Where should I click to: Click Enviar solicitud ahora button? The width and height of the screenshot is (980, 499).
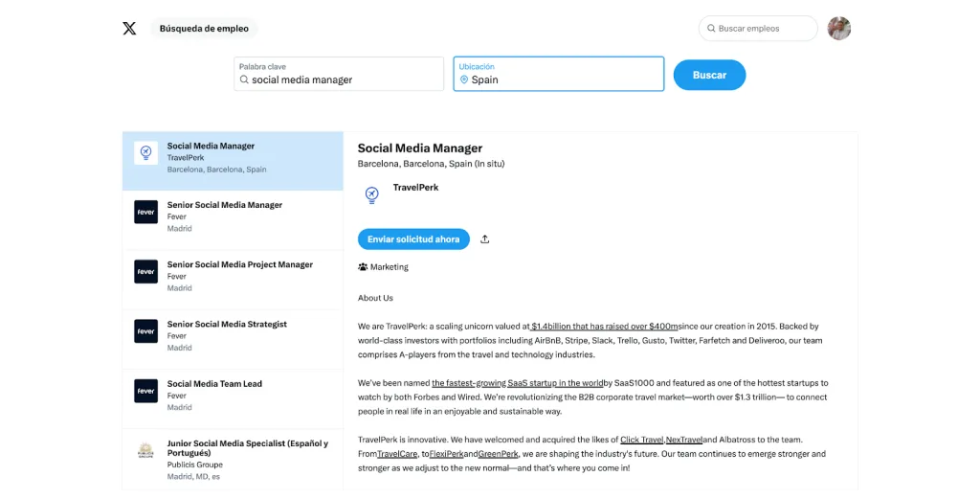413,239
